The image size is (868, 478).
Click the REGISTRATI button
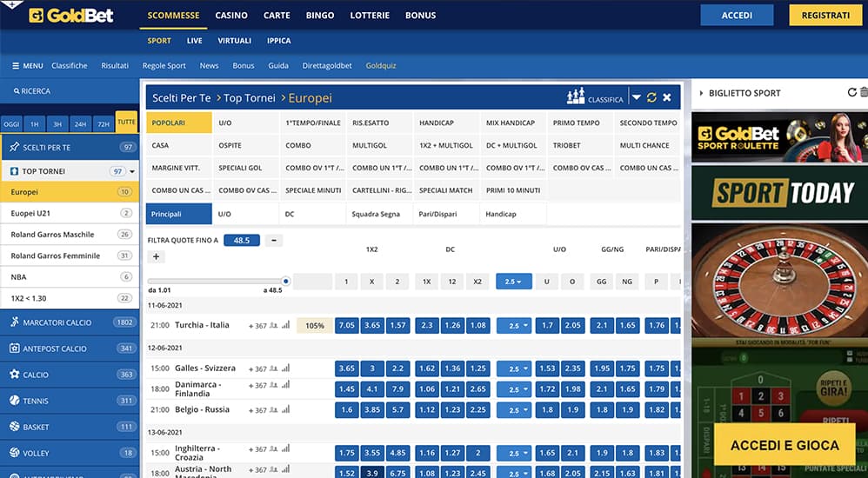click(825, 15)
